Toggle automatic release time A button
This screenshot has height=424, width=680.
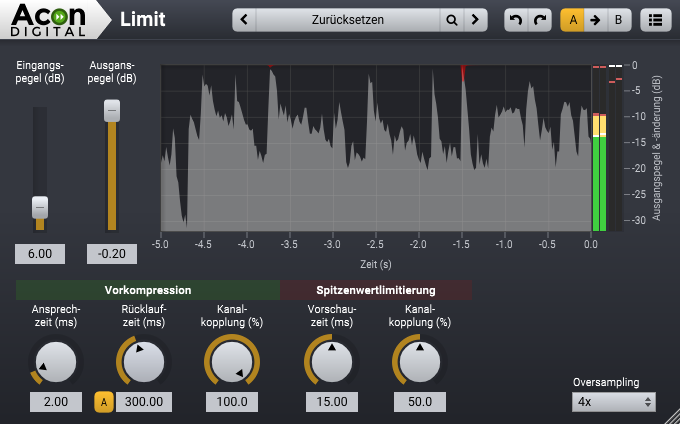[103, 402]
